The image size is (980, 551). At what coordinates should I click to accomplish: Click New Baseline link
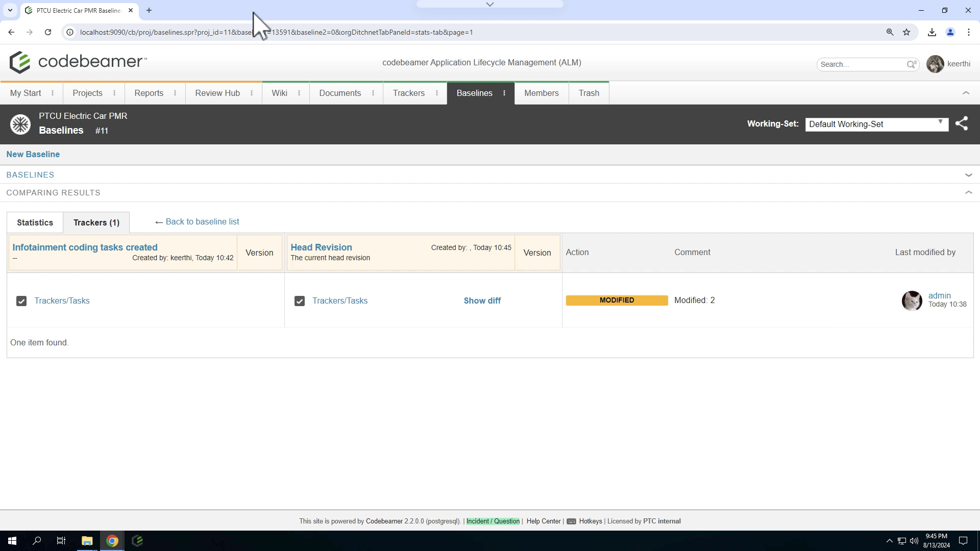[x=33, y=154]
